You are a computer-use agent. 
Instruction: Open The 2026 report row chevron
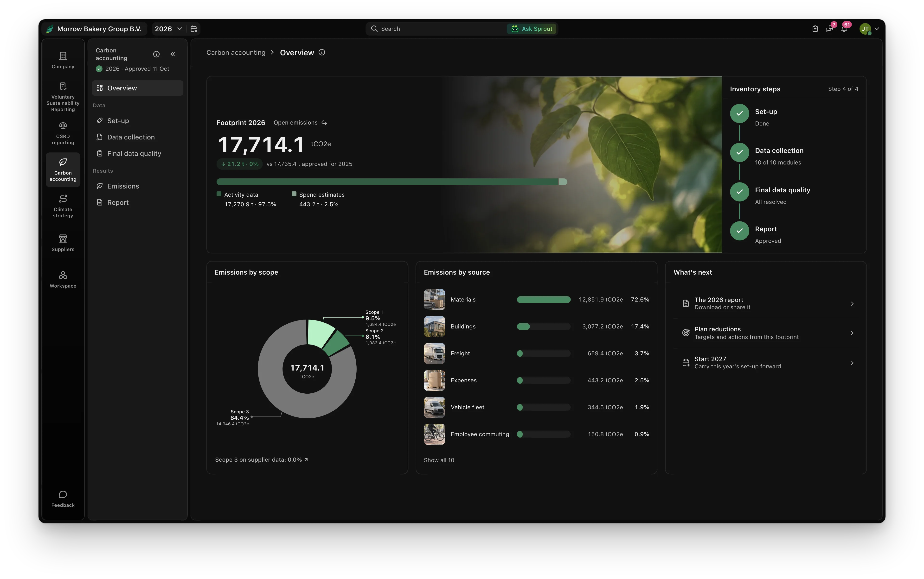tap(852, 304)
